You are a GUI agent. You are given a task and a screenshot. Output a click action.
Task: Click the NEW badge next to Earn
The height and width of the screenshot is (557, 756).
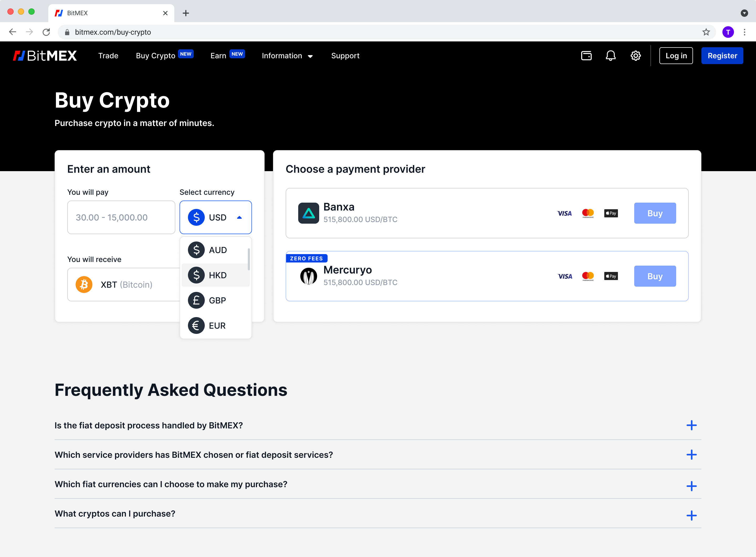point(237,54)
